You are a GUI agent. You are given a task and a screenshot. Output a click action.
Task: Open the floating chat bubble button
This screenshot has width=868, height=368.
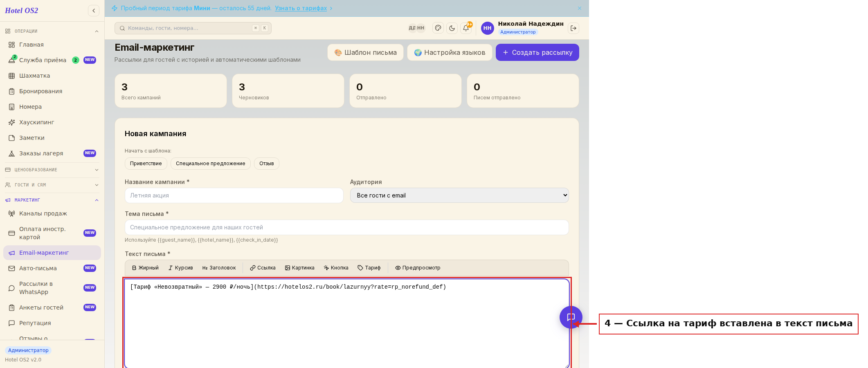click(x=571, y=317)
